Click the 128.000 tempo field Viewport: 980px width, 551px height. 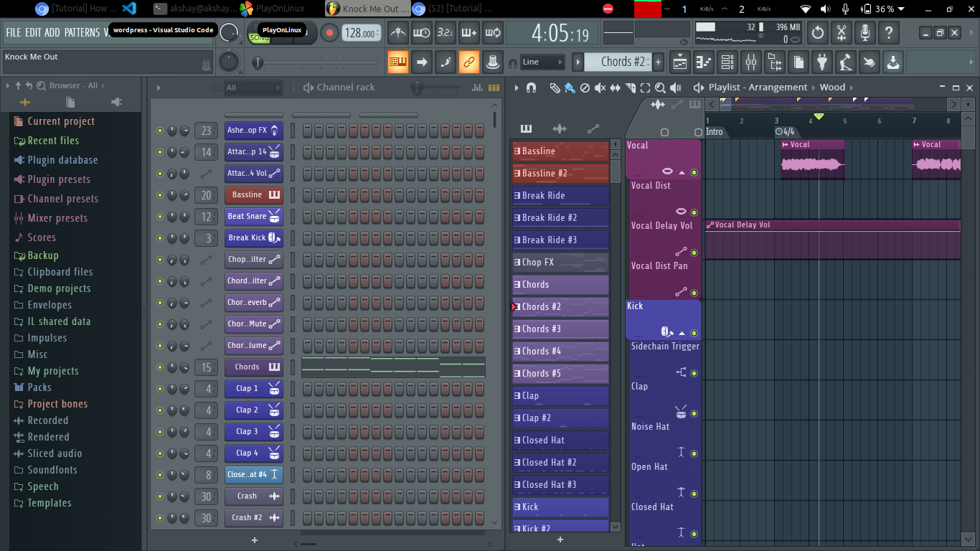tap(361, 33)
